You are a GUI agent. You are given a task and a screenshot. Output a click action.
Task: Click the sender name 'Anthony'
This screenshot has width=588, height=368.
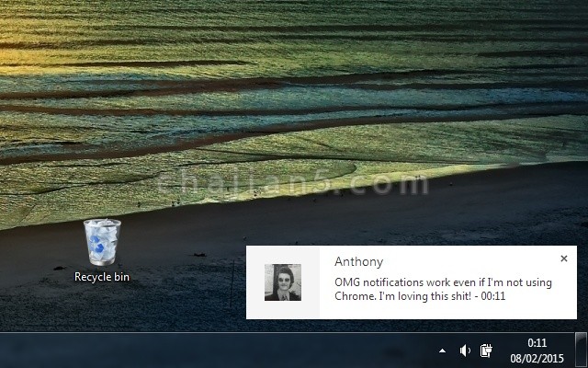pyautogui.click(x=358, y=261)
